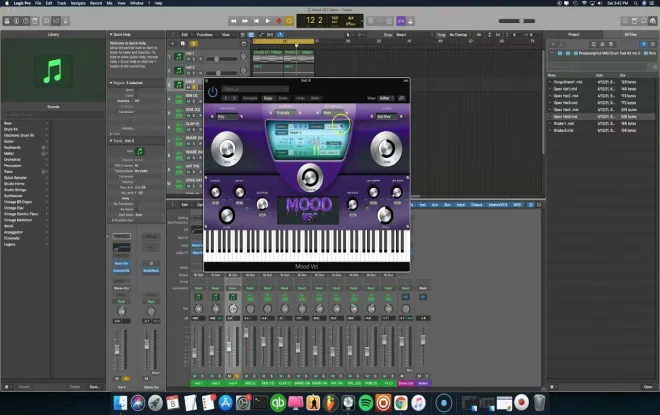Go to previous plugin preset arrow
Image resolution: width=660 pixels, height=415 pixels.
coord(226,98)
